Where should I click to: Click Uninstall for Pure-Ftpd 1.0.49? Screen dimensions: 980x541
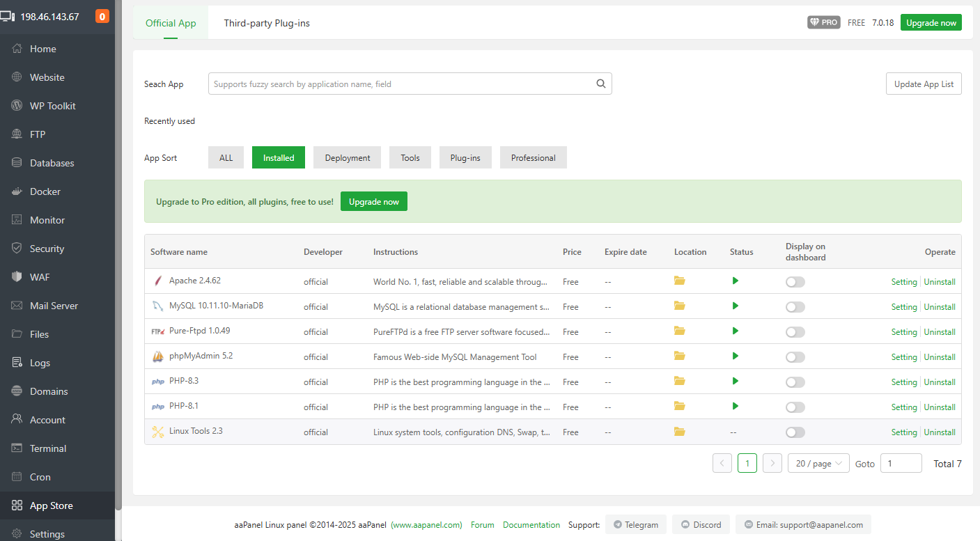[940, 332]
